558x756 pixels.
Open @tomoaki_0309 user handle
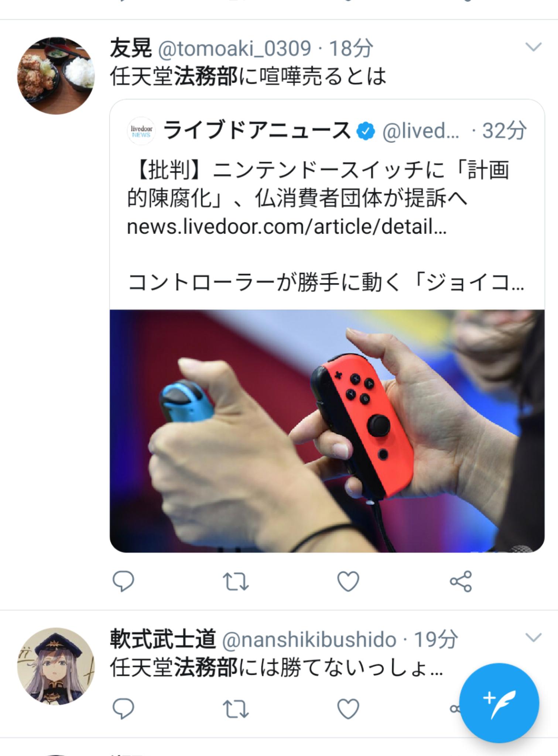coord(235,48)
